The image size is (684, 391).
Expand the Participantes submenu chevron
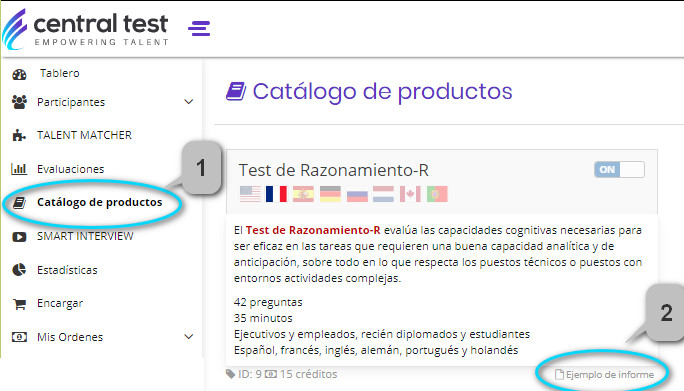188,102
